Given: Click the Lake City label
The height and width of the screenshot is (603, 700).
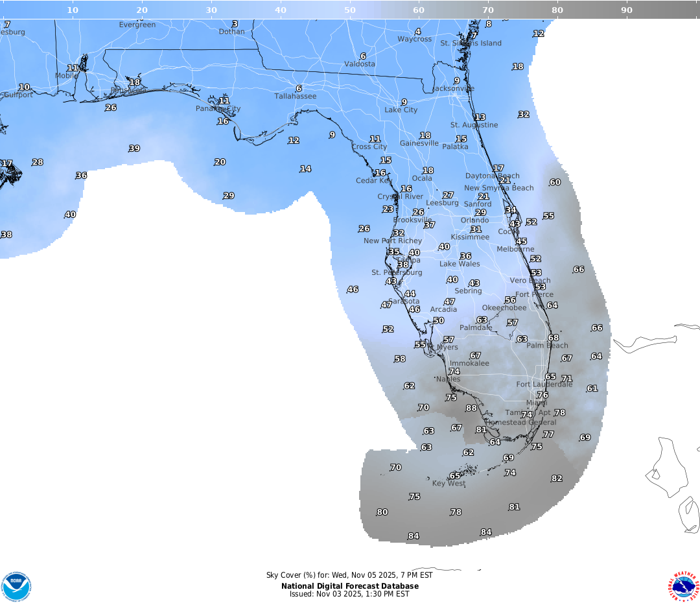Looking at the screenshot, I should pyautogui.click(x=401, y=110).
